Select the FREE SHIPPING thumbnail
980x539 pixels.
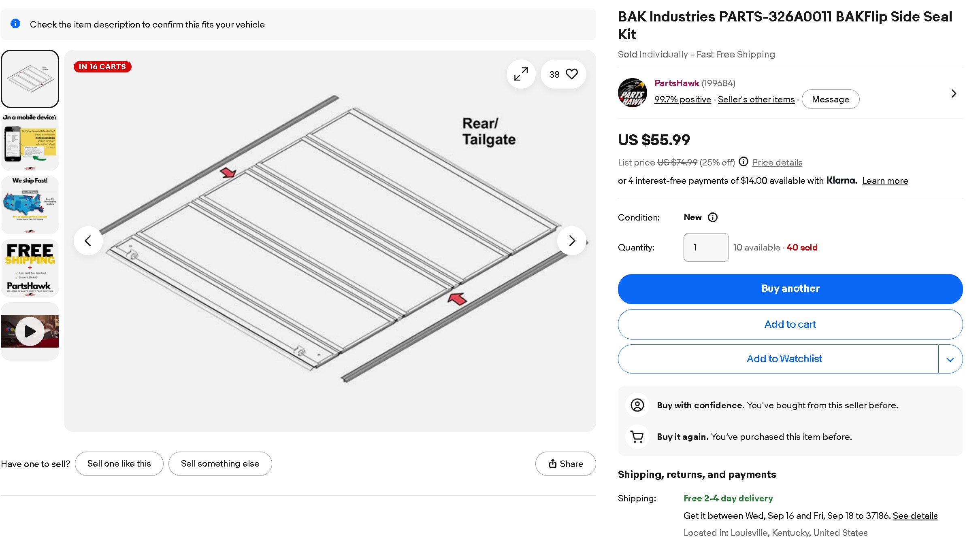coord(30,268)
